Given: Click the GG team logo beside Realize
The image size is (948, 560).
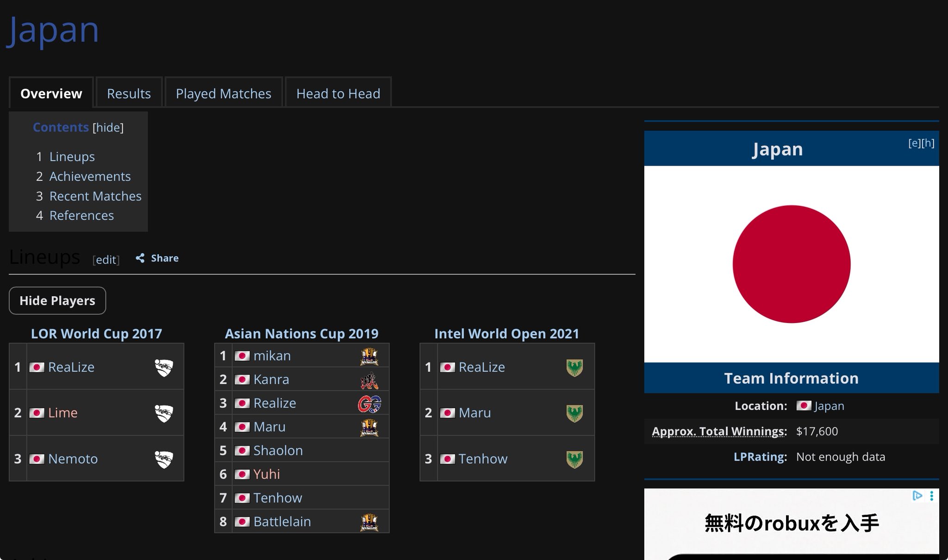Looking at the screenshot, I should tap(369, 404).
